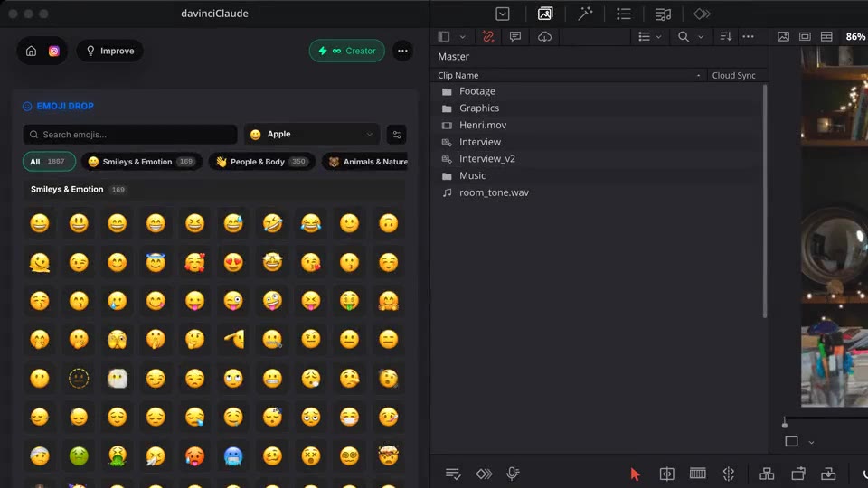Click the media pool search magnifier

pos(684,36)
